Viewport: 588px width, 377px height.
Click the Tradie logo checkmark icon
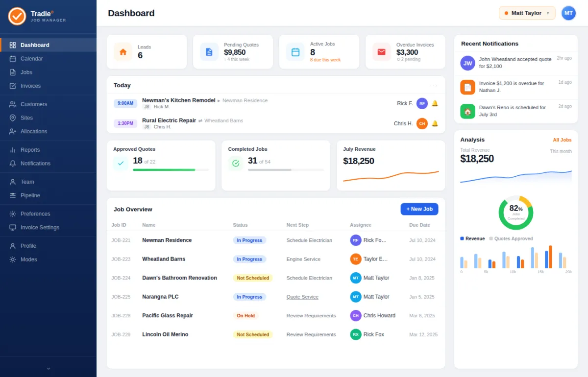[x=17, y=16]
